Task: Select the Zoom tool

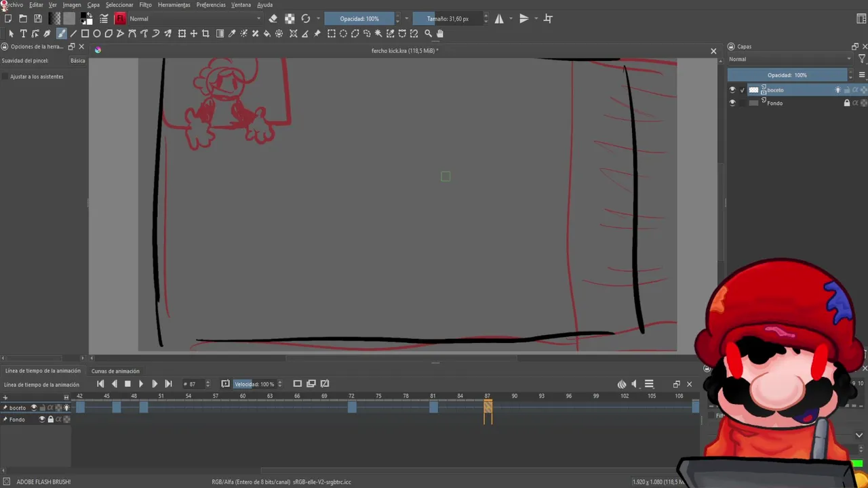Action: pos(428,33)
